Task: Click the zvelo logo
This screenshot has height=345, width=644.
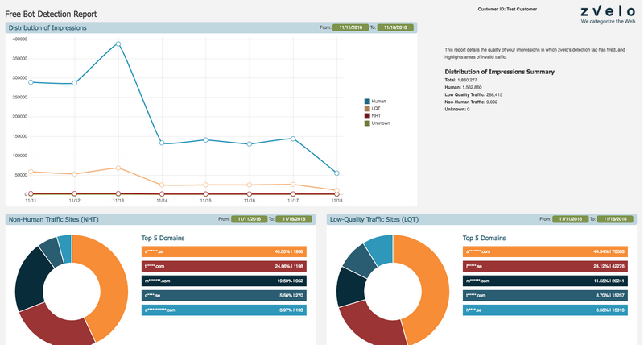Action: (x=607, y=10)
